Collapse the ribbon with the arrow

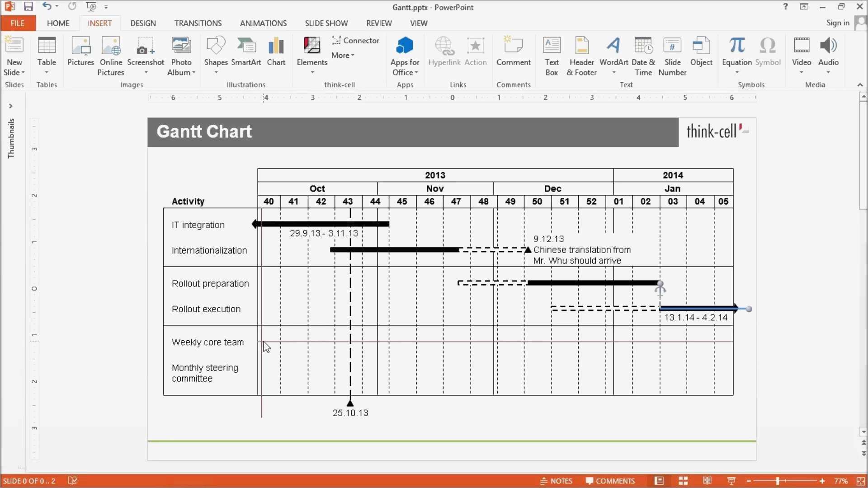click(x=860, y=85)
